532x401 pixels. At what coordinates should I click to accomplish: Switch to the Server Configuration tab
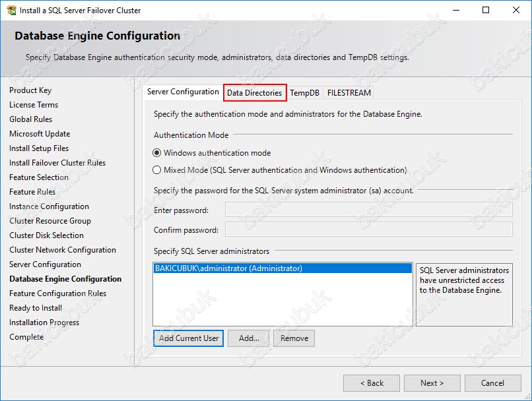183,92
